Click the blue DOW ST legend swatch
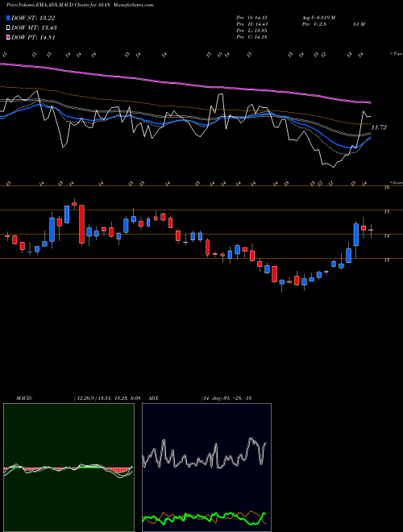403x532 pixels. coord(8,18)
